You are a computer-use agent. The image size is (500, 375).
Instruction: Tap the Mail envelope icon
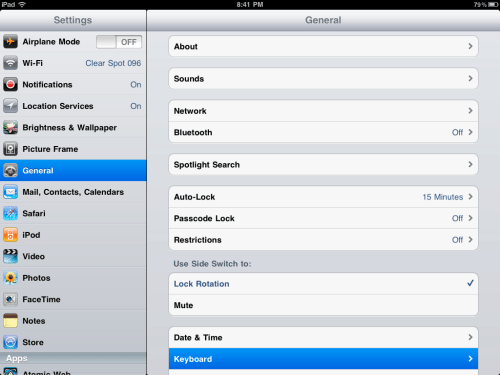pos(10,192)
